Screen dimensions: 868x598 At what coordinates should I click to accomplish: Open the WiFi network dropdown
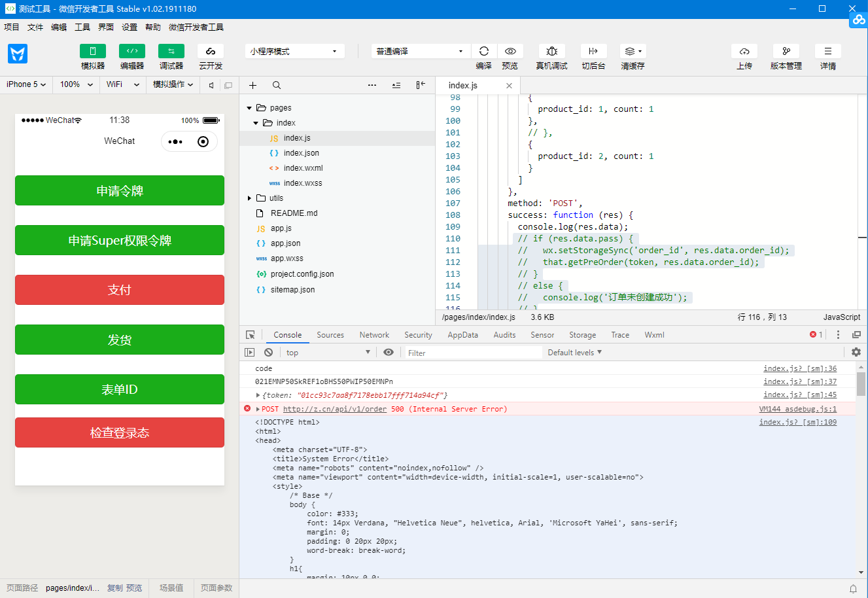123,84
